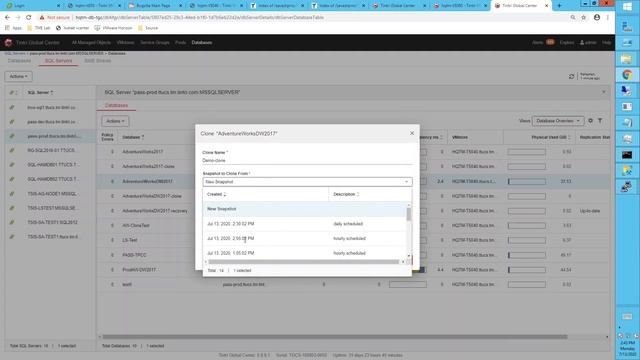Select the SQL-HAWDB01 server row
Screen dimensions: 640x360
click(x=50, y=165)
